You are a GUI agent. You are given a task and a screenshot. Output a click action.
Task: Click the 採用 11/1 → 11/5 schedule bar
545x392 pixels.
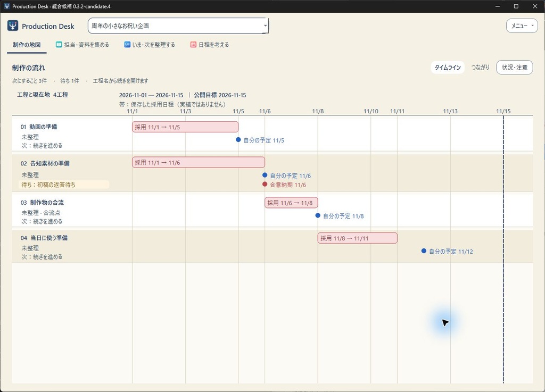185,127
